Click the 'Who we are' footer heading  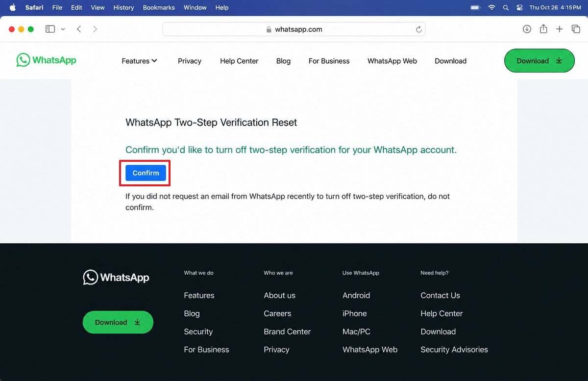(278, 273)
